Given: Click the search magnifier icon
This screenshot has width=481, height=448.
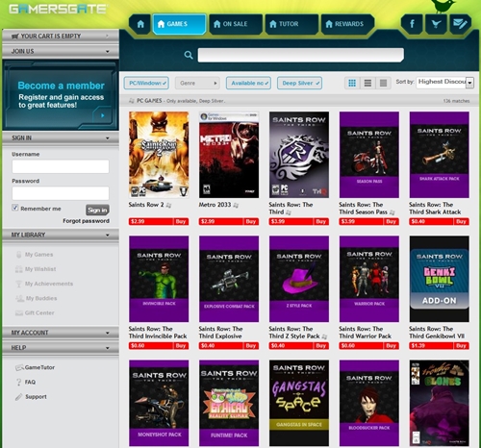Looking at the screenshot, I should click(189, 55).
